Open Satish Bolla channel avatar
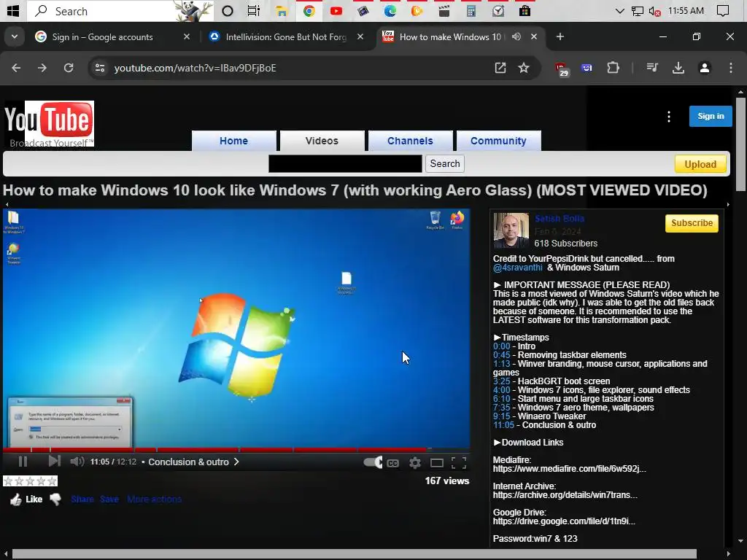 tap(511, 230)
